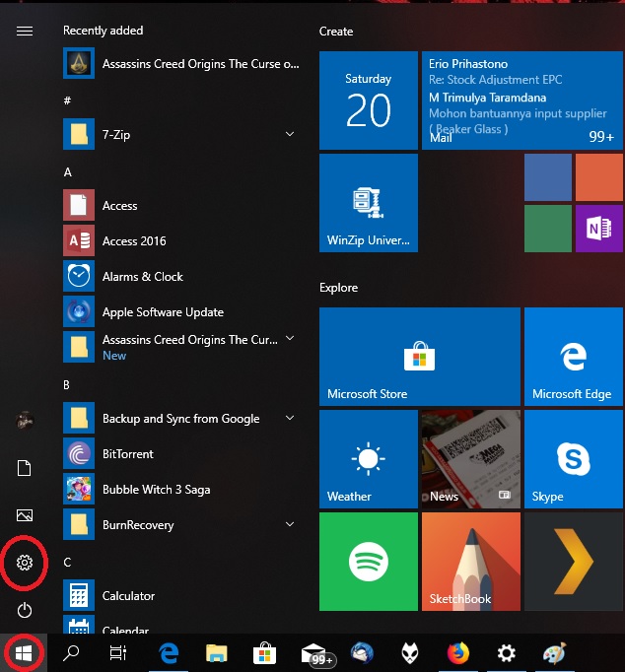Screen dimensions: 625x672
Task: Open Pictures from Start sidebar
Action: [25, 515]
